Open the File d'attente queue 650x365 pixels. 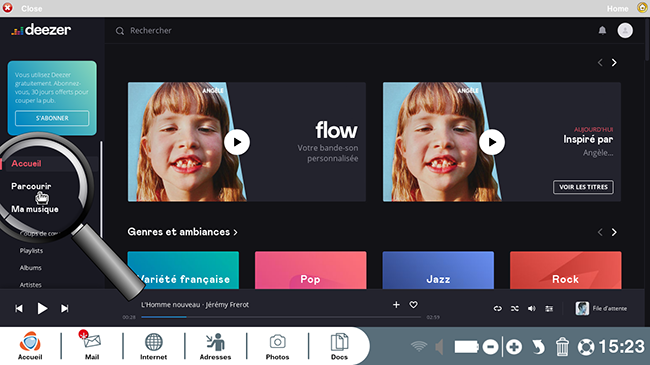click(601, 309)
